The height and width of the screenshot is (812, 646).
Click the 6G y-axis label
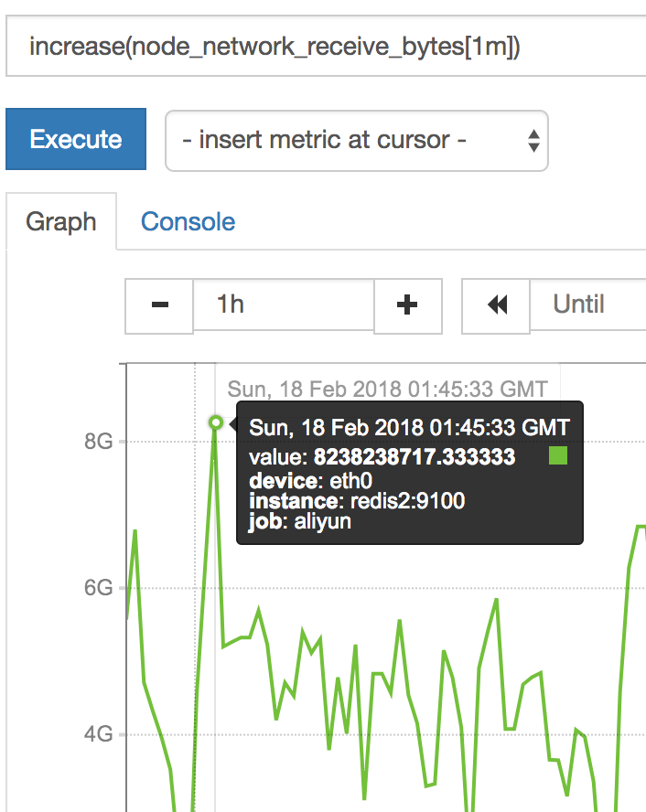99,588
